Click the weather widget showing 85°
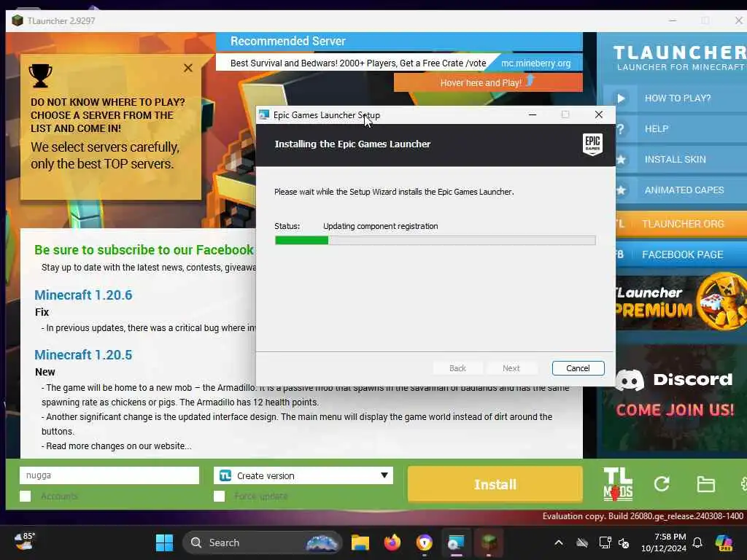The height and width of the screenshot is (560, 747). pyautogui.click(x=25, y=542)
